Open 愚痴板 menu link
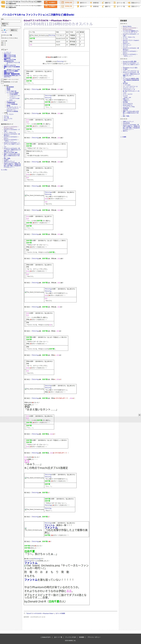Image resolution: width=141 pixels, height=644 pixels. pos(8,106)
